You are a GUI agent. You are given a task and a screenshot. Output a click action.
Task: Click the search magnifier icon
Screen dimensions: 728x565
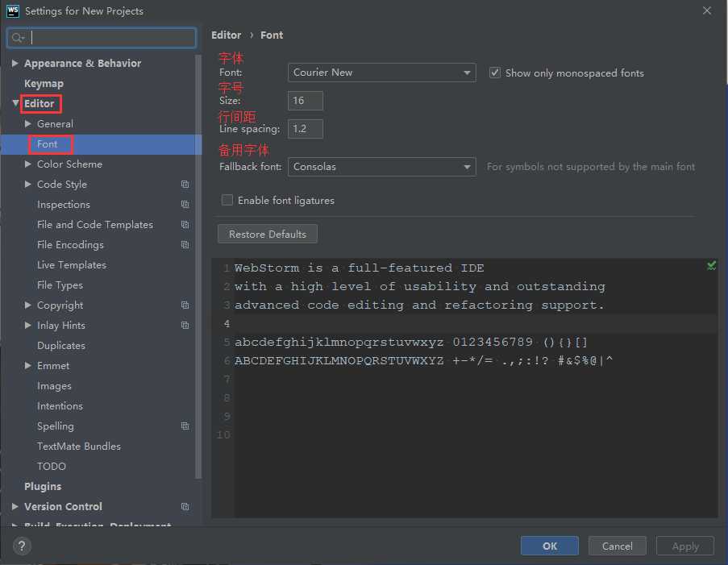pyautogui.click(x=18, y=38)
